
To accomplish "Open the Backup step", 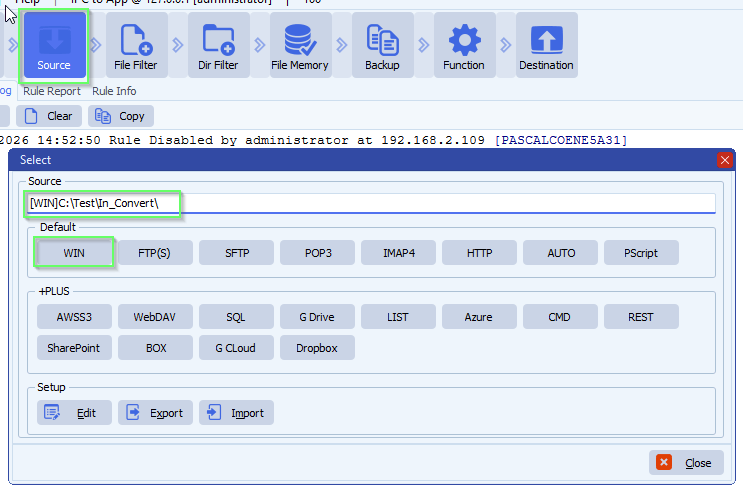I will 382,45.
